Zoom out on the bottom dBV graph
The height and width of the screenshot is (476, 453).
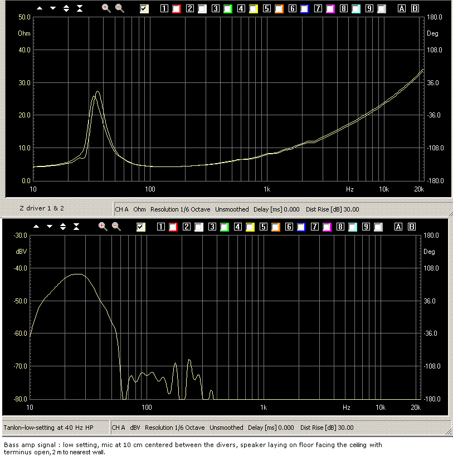coord(116,227)
